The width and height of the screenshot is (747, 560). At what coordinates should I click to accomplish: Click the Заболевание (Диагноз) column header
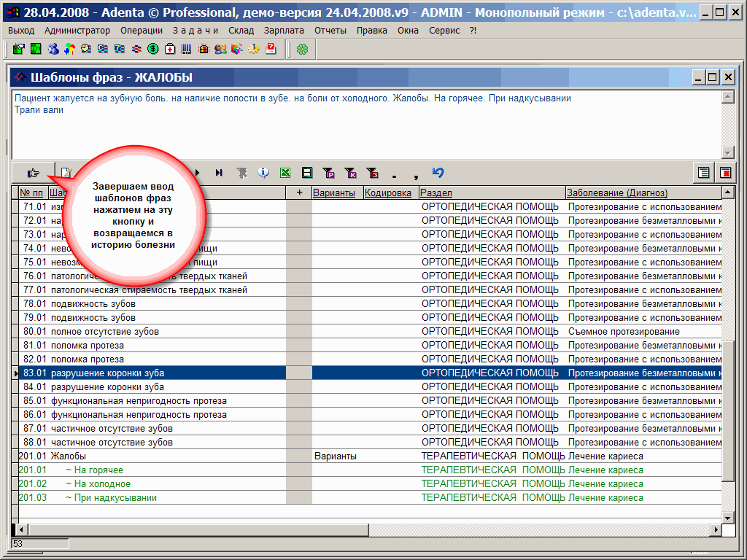coord(616,192)
